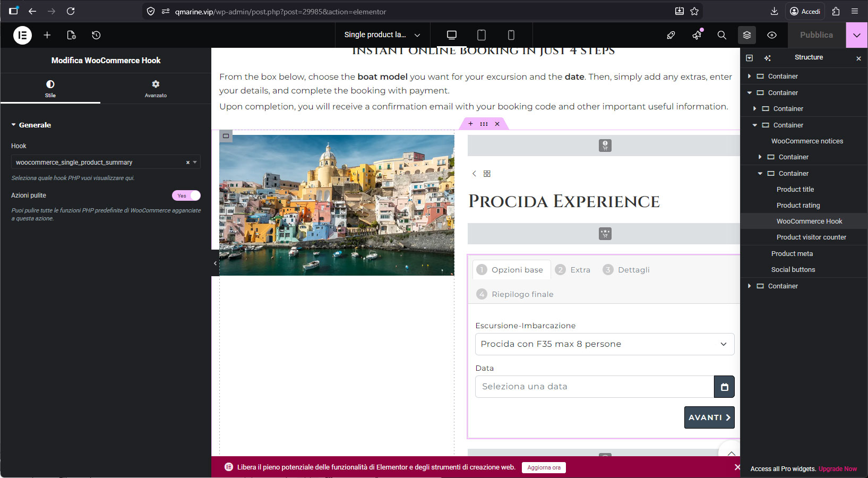Viewport: 868px width, 478px height.
Task: Click the Seleziona una data field
Action: [595, 387]
